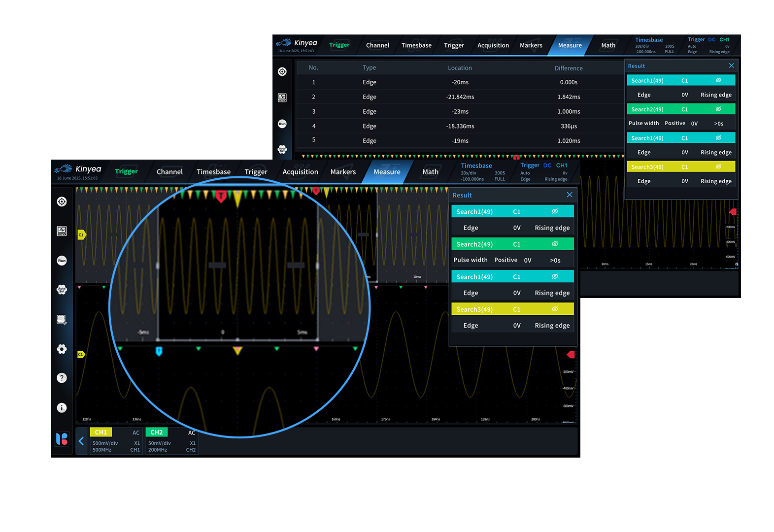This screenshot has height=532, width=774.
Task: Collapse the channel bar with the blue chevron
Action: click(x=81, y=441)
